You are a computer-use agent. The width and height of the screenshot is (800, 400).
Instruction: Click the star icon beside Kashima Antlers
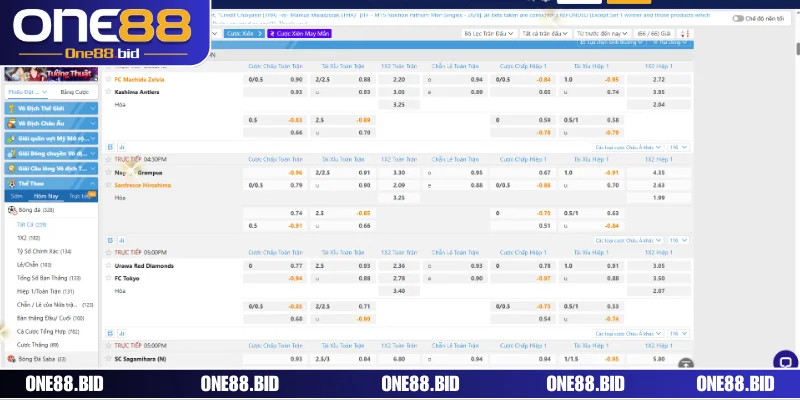click(x=110, y=91)
